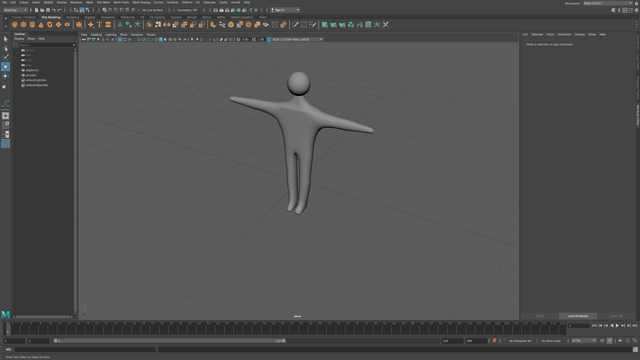
Task: Click the Multi-Cut tool shelf icon
Action: click(295, 25)
